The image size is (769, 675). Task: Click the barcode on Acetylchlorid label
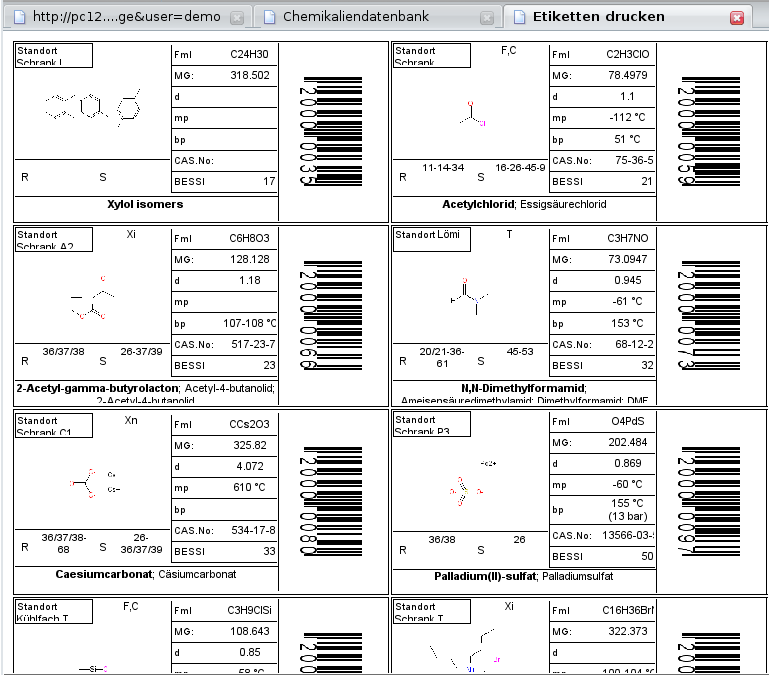pyautogui.click(x=709, y=131)
